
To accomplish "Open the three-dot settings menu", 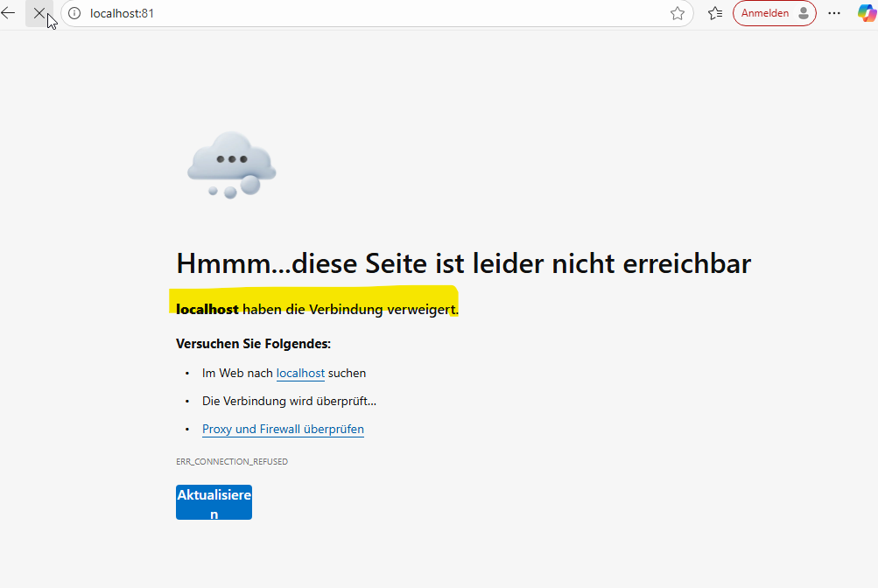I will tap(834, 13).
